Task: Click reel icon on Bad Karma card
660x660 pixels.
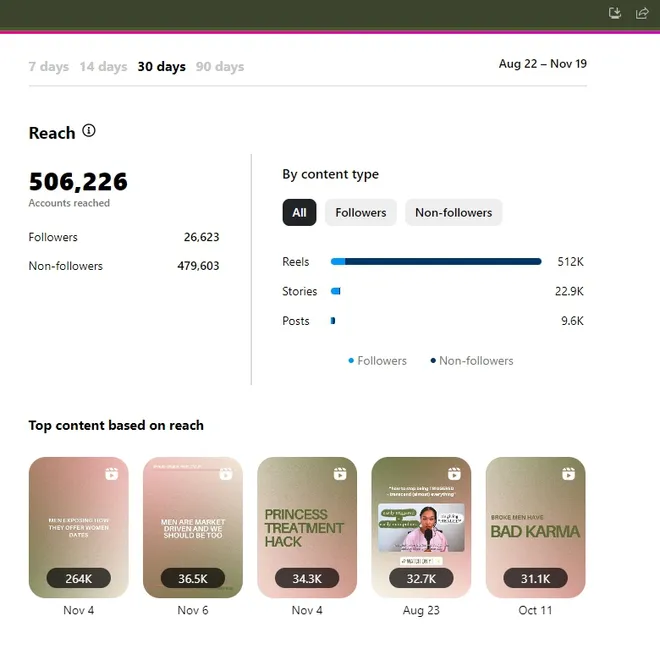Action: coord(569,474)
